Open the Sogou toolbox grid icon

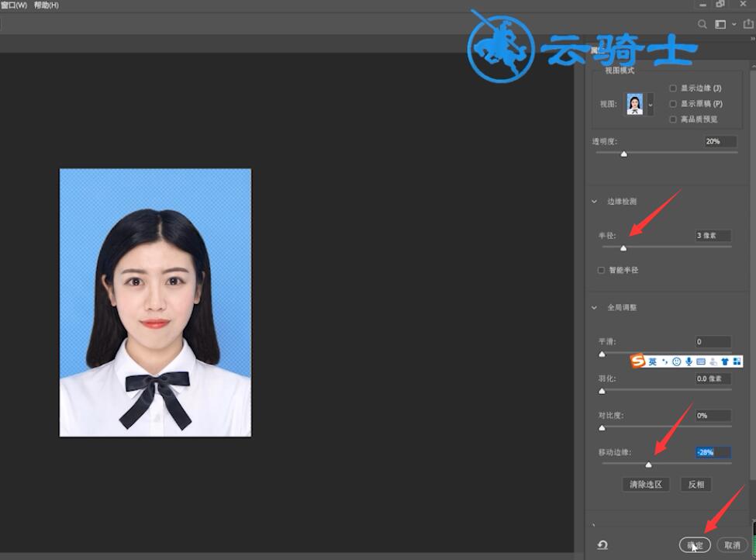click(x=737, y=361)
